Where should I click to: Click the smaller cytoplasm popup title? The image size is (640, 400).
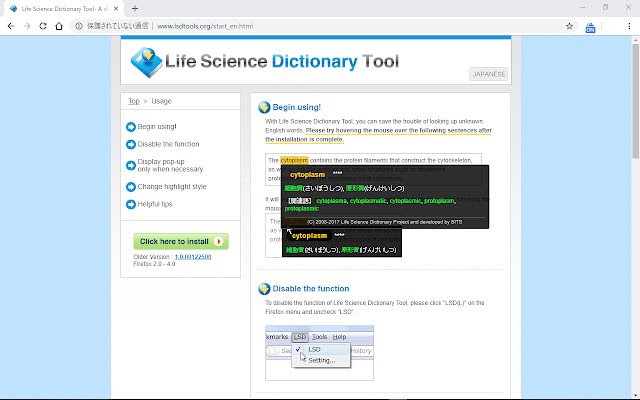point(309,236)
